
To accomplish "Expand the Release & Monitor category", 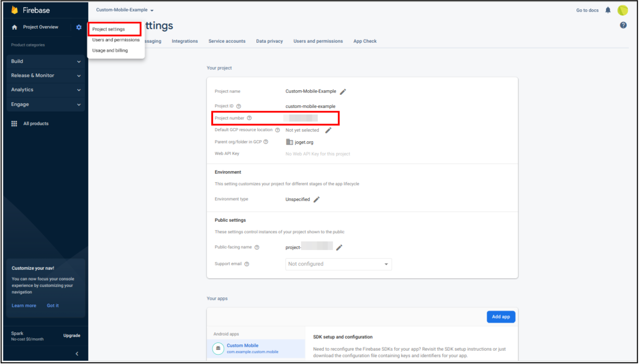I will tap(46, 75).
